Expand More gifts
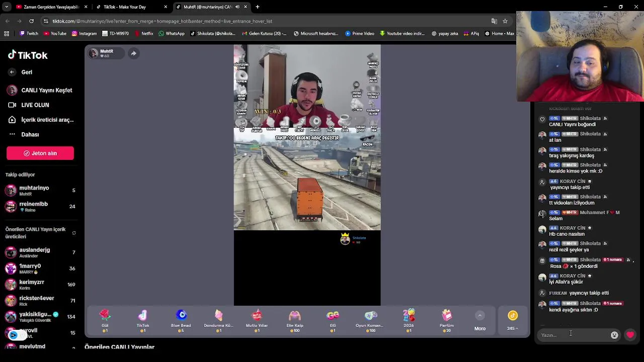 click(x=480, y=321)
